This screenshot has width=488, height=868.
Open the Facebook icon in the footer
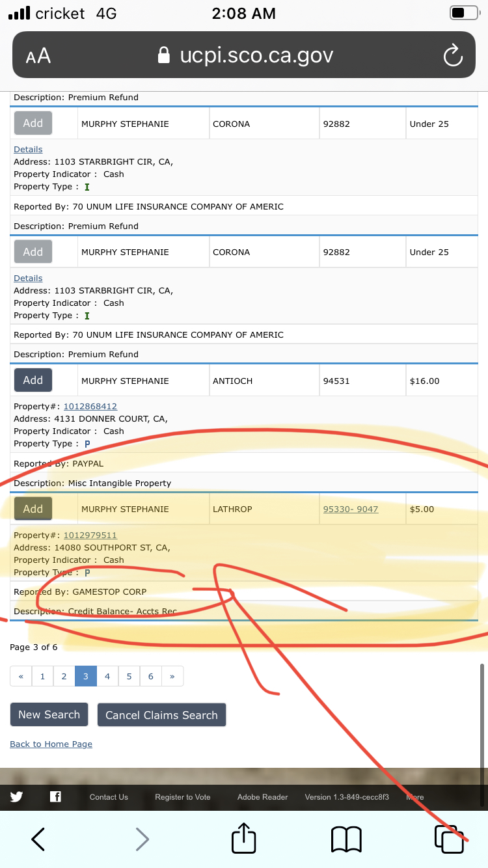coord(55,796)
